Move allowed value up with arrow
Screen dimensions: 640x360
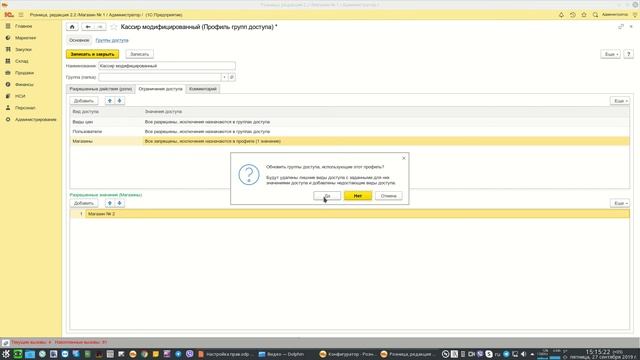[110, 203]
